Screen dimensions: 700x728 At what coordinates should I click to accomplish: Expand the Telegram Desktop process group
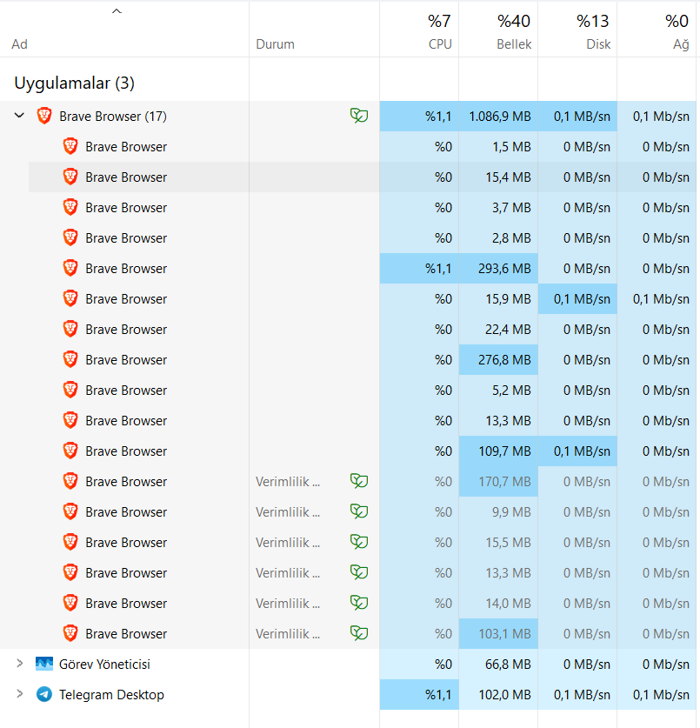19,694
